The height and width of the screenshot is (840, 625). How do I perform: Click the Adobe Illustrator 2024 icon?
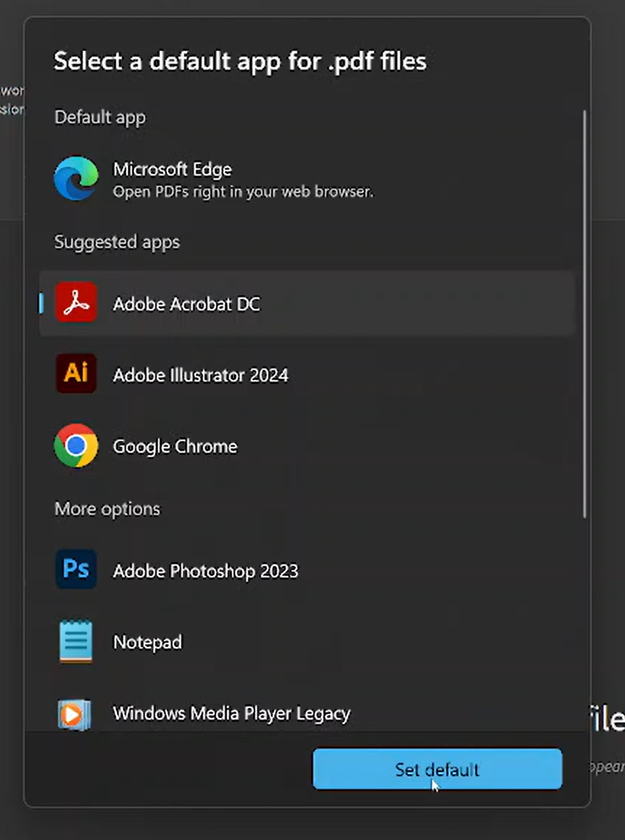pyautogui.click(x=76, y=374)
